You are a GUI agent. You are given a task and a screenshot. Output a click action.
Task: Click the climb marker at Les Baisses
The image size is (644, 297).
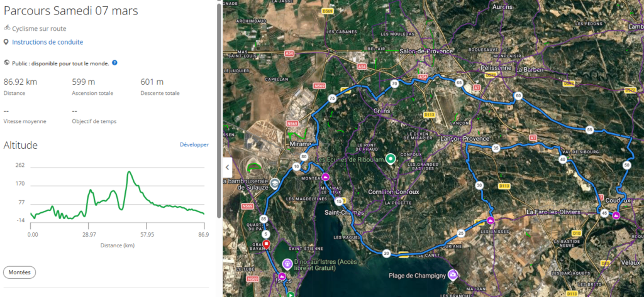click(x=491, y=220)
